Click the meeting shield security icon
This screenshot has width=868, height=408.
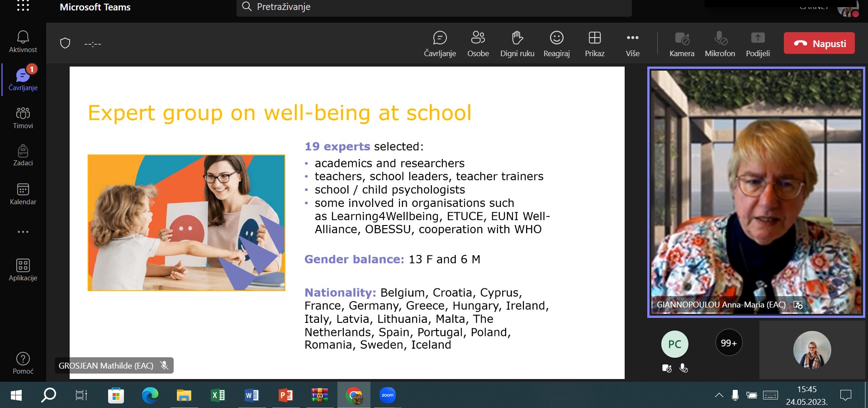coord(65,43)
